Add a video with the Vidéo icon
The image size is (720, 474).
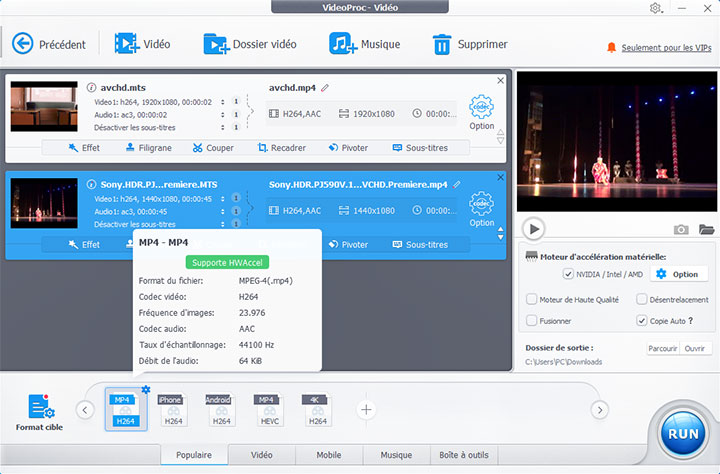(127, 44)
